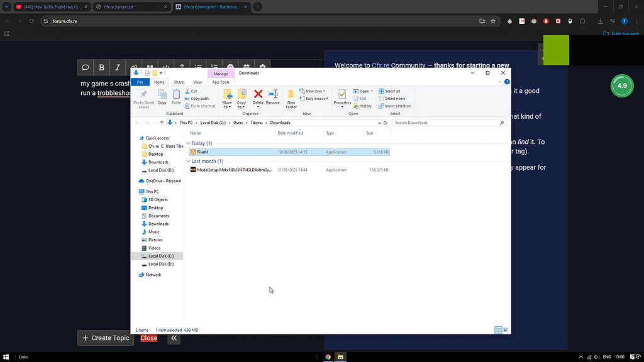644x362 pixels.
Task: Open the File Explorer icon on taskbar
Action: tap(340, 357)
